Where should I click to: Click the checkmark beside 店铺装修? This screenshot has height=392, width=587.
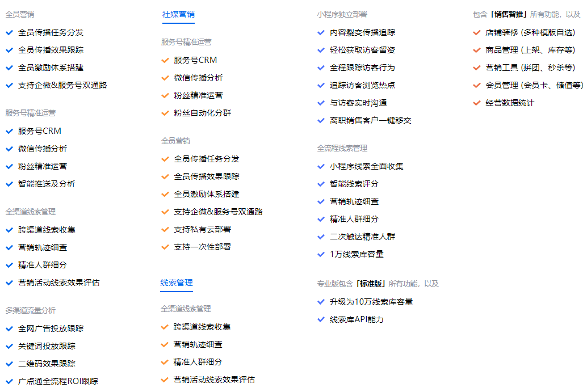pyautogui.click(x=476, y=32)
